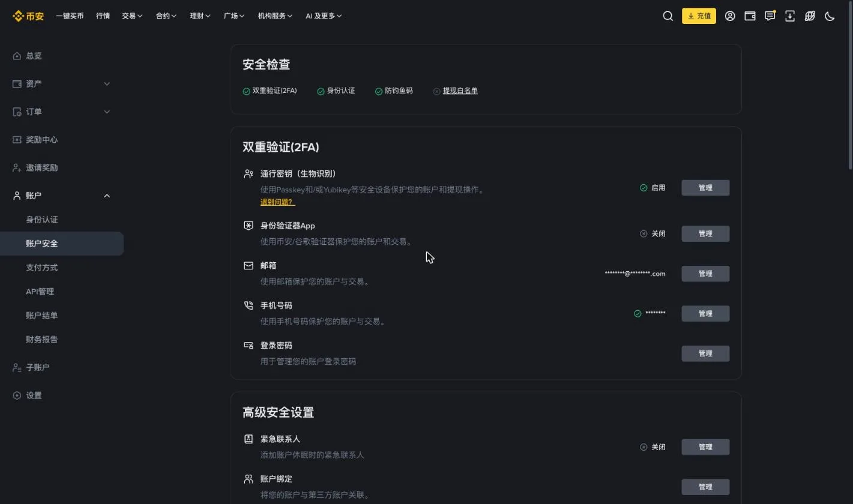Screen dimensions: 853x504
Task: Click the 总览 home icon in sidebar
Action: 17,56
